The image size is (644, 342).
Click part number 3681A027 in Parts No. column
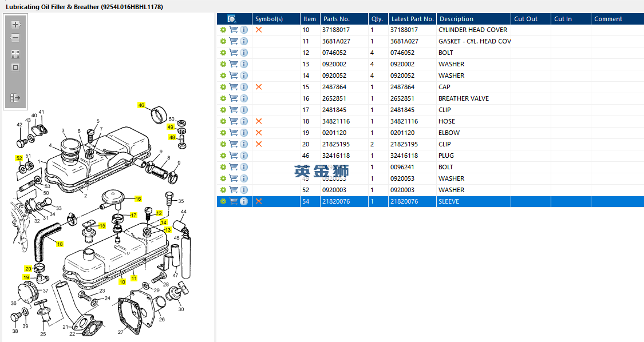click(337, 41)
